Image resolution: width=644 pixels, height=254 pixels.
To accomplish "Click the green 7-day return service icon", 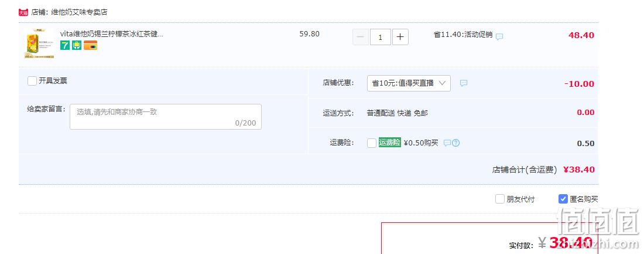I will coord(65,46).
